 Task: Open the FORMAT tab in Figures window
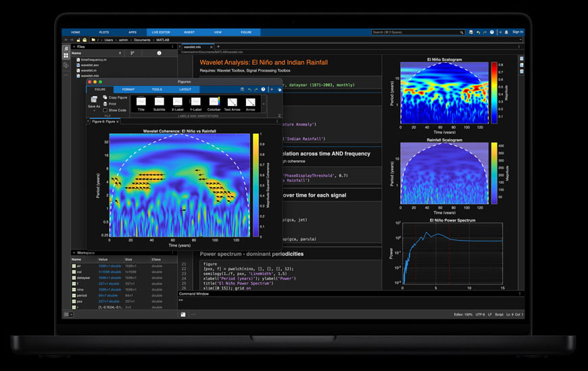point(128,89)
